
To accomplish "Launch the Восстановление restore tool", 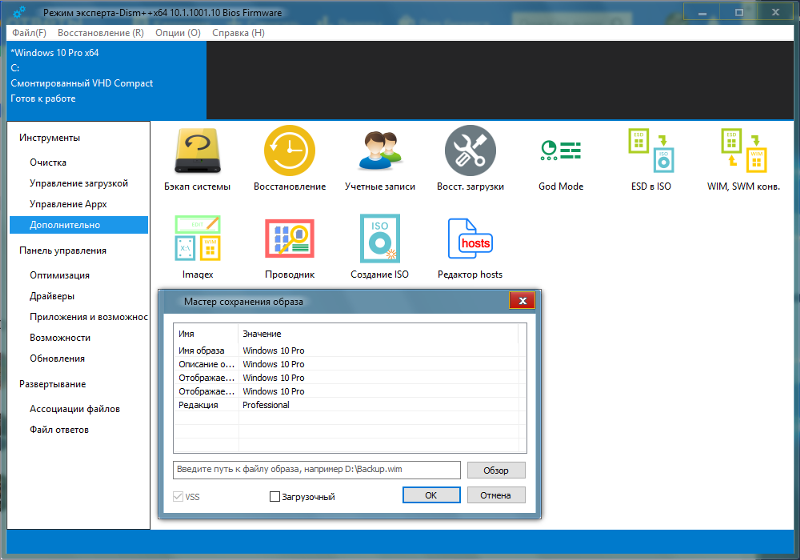I will pyautogui.click(x=289, y=159).
